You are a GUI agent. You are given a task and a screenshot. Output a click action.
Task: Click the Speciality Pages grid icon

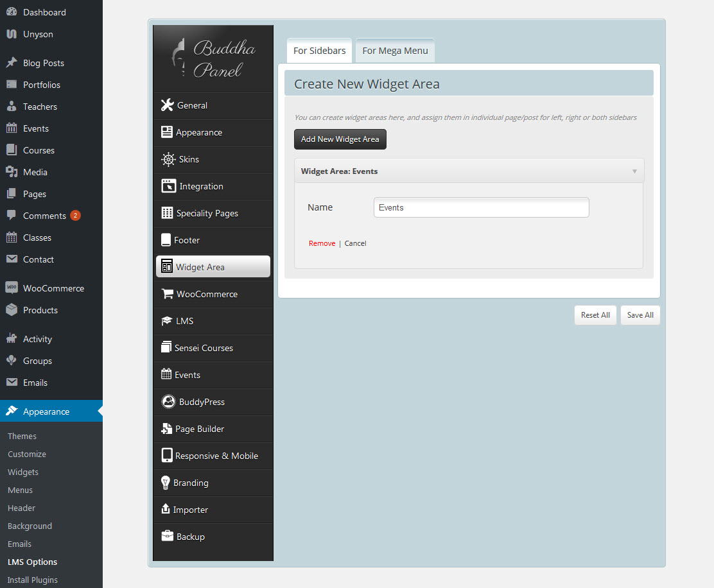(167, 213)
